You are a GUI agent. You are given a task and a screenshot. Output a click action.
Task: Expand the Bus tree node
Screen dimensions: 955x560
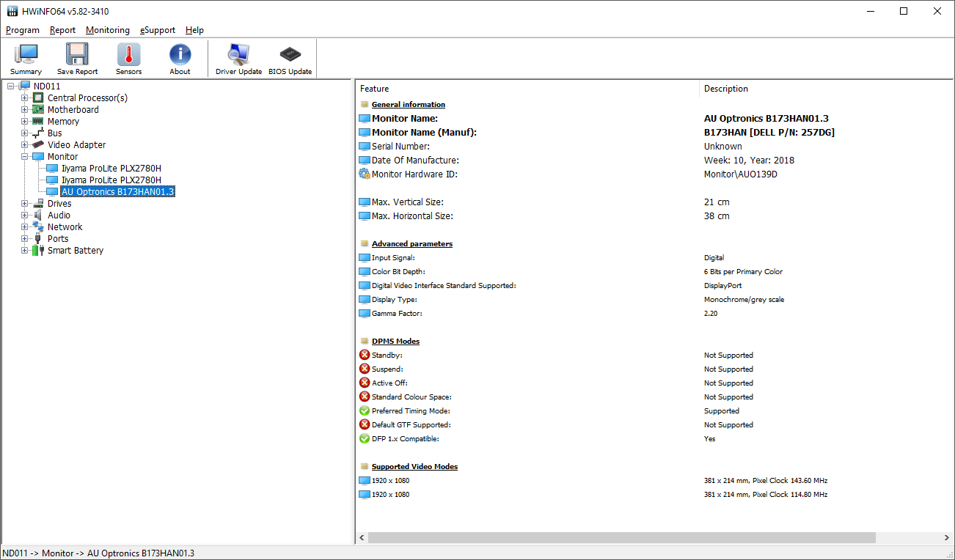24,133
